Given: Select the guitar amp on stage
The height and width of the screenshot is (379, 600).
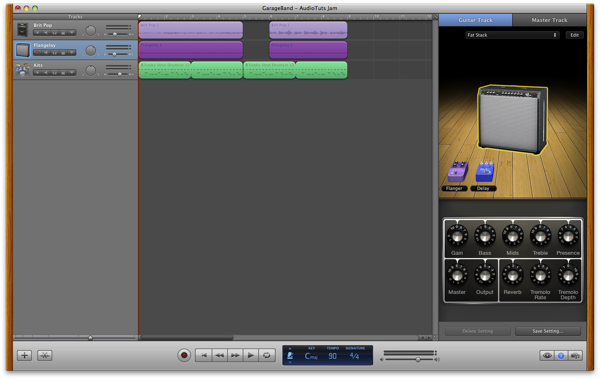Looking at the screenshot, I should point(513,119).
